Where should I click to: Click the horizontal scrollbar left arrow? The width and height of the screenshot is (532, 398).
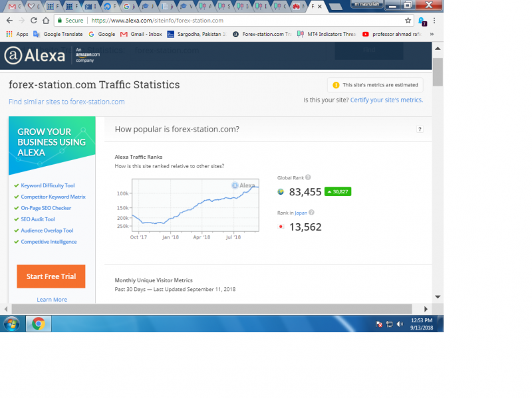(x=6, y=309)
